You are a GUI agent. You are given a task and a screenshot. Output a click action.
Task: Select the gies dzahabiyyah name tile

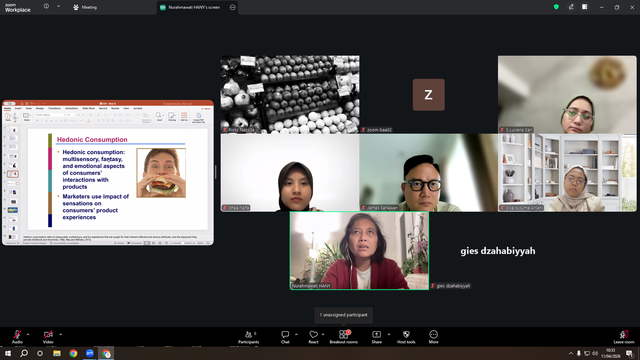(x=498, y=251)
